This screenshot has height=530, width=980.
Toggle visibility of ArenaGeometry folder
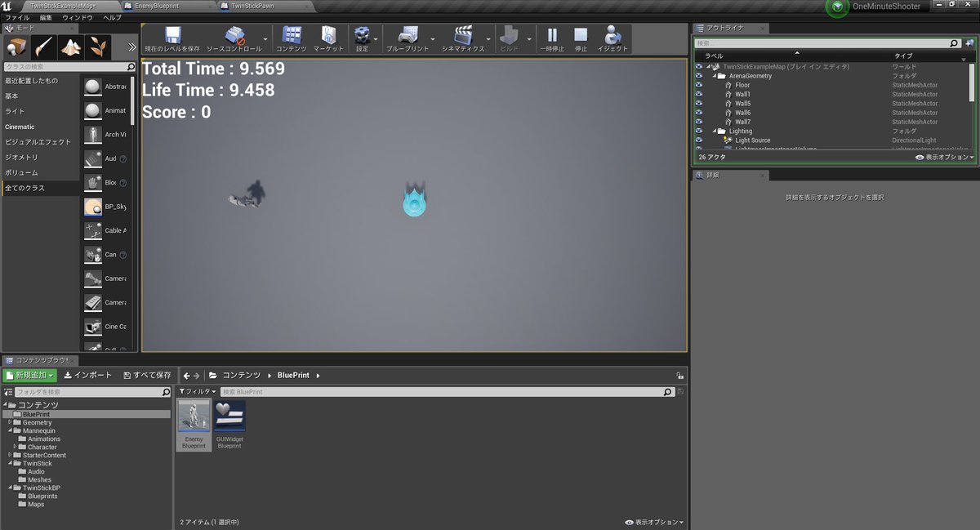point(698,76)
